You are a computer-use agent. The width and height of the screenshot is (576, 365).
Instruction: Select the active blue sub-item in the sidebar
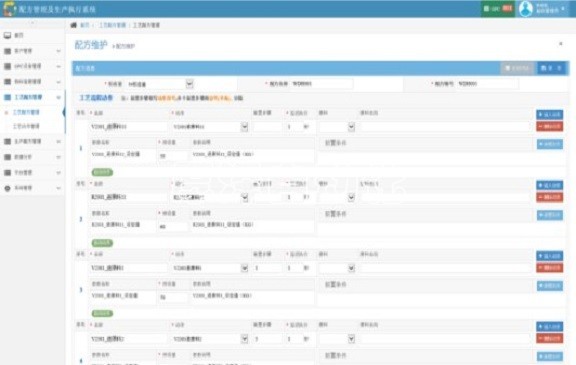pyautogui.click(x=26, y=112)
